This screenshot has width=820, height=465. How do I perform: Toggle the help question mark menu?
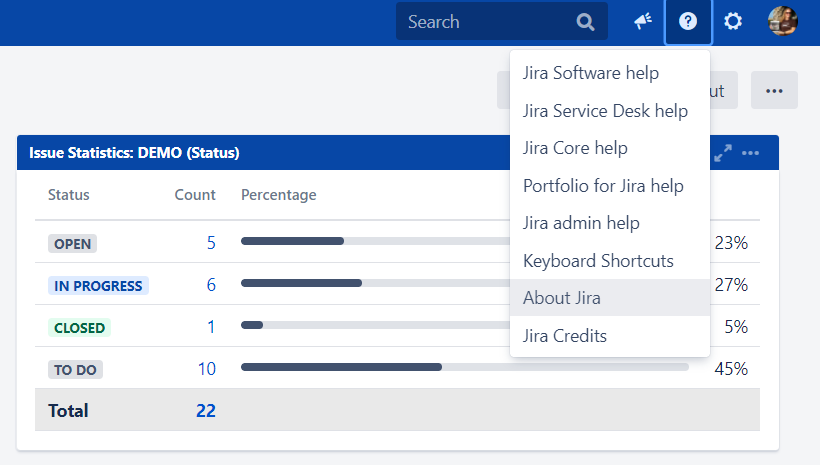tap(688, 21)
